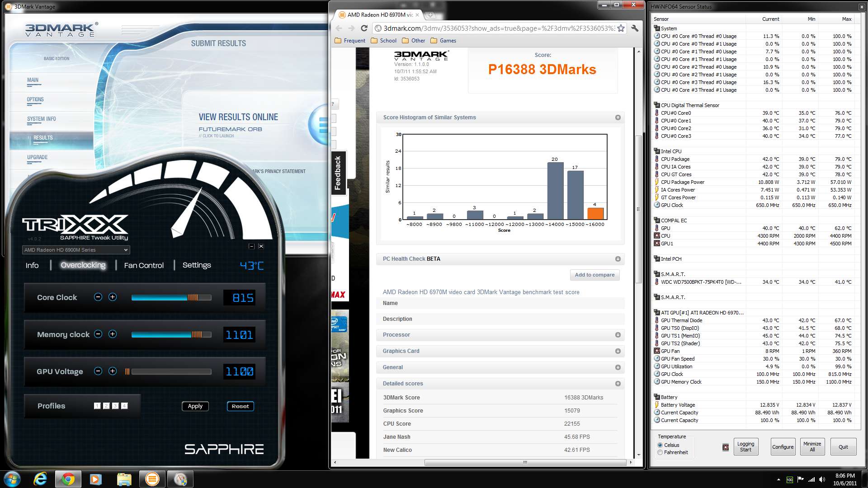Screen dimensions: 868x488
Task: Decrease Memory clock with minus button
Action: (x=98, y=334)
